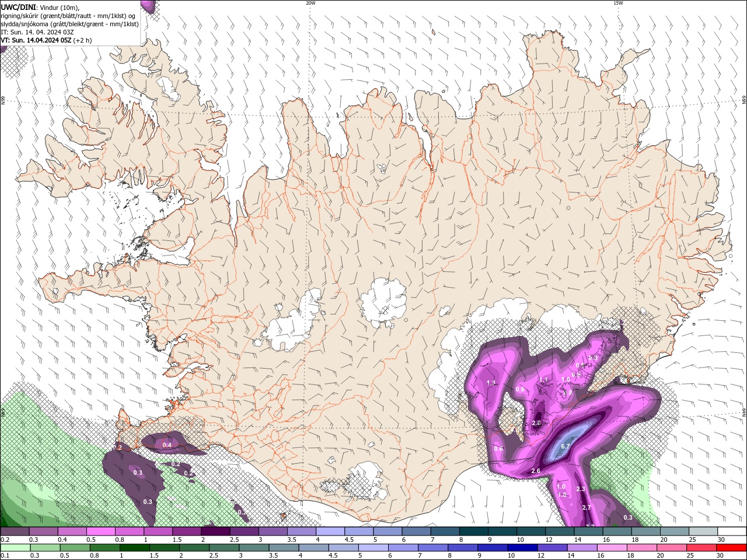The width and height of the screenshot is (747, 560).
Task: Click the darkest purple legend swatch at 2
Action: point(215,531)
